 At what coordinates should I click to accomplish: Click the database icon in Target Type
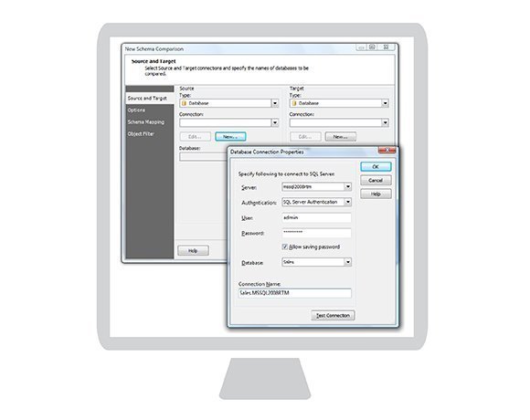point(294,103)
